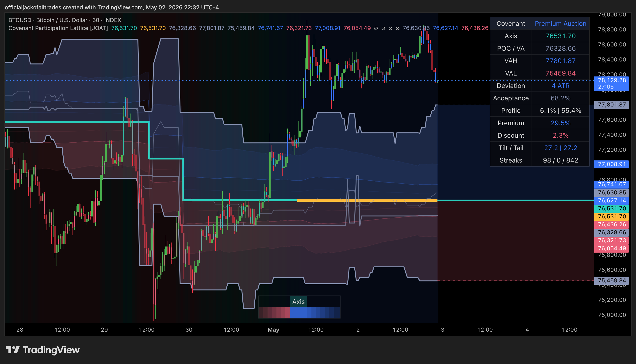Screen dimensions: 636x364
Task: Click the 76,630.85 gray price label
Action: [611, 193]
